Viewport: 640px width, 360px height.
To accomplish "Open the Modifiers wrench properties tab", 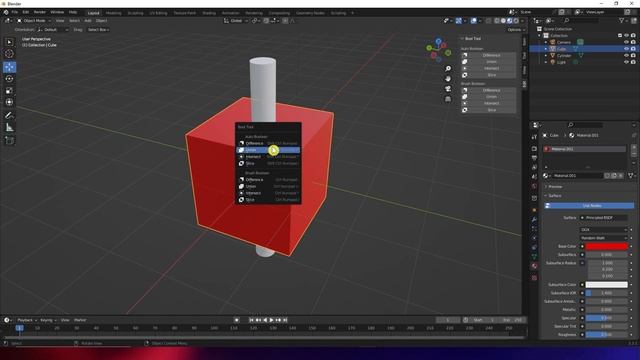I will click(534, 220).
